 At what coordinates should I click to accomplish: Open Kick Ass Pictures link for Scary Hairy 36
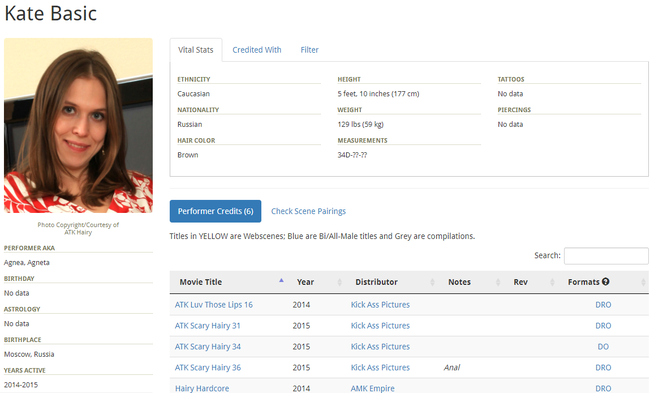coord(380,367)
